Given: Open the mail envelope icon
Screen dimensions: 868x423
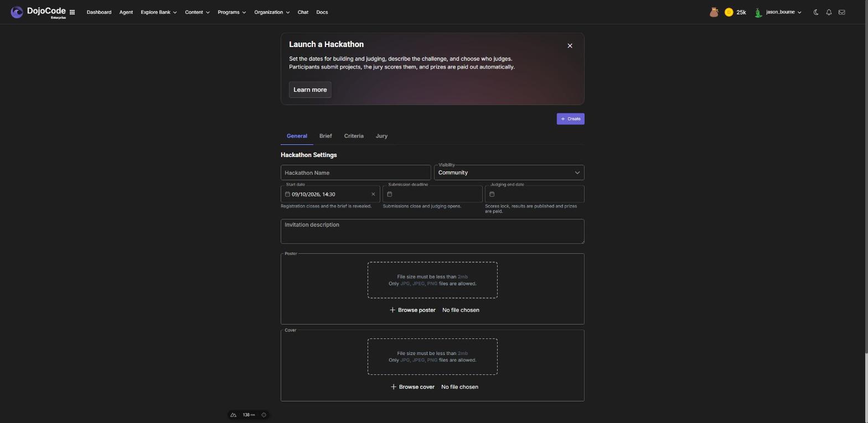Looking at the screenshot, I should point(841,12).
